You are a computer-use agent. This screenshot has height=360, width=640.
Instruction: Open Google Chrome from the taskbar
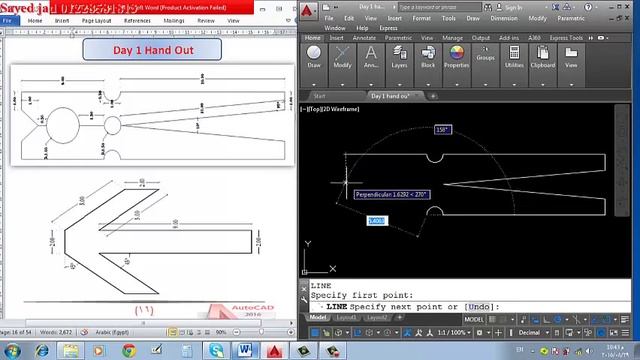point(129,351)
